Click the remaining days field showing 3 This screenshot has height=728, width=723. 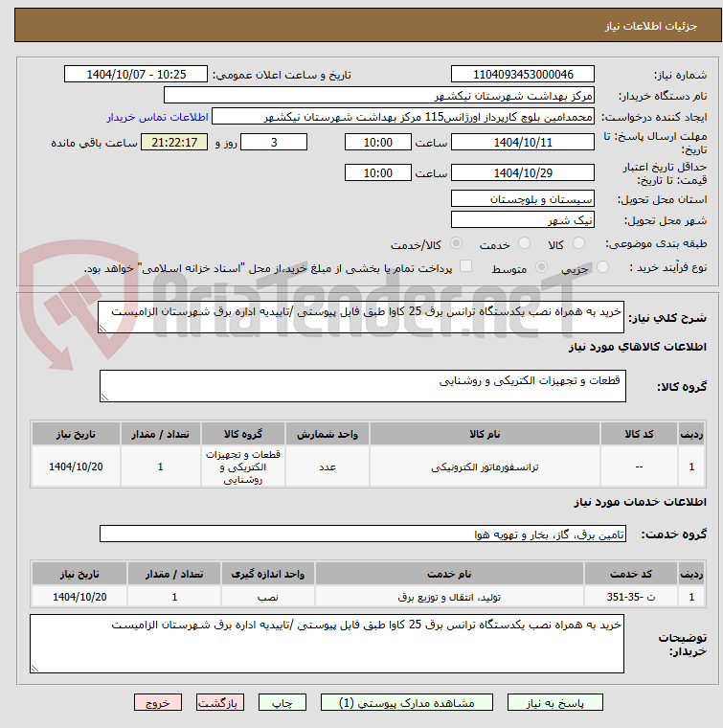(x=274, y=142)
